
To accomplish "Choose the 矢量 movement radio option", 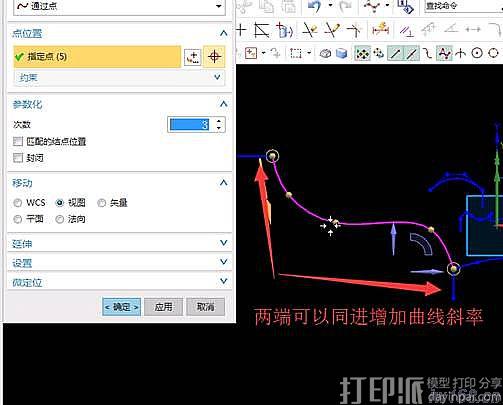I will (x=102, y=203).
